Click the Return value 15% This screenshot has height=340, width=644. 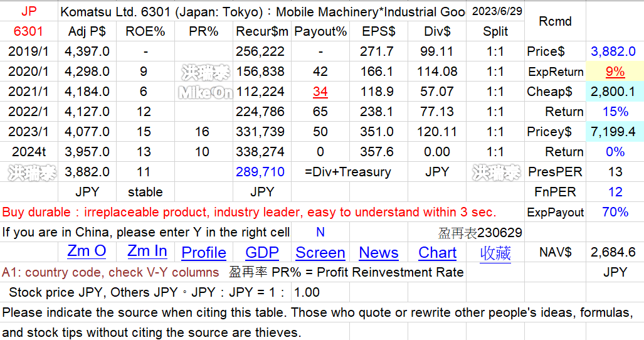pos(615,112)
